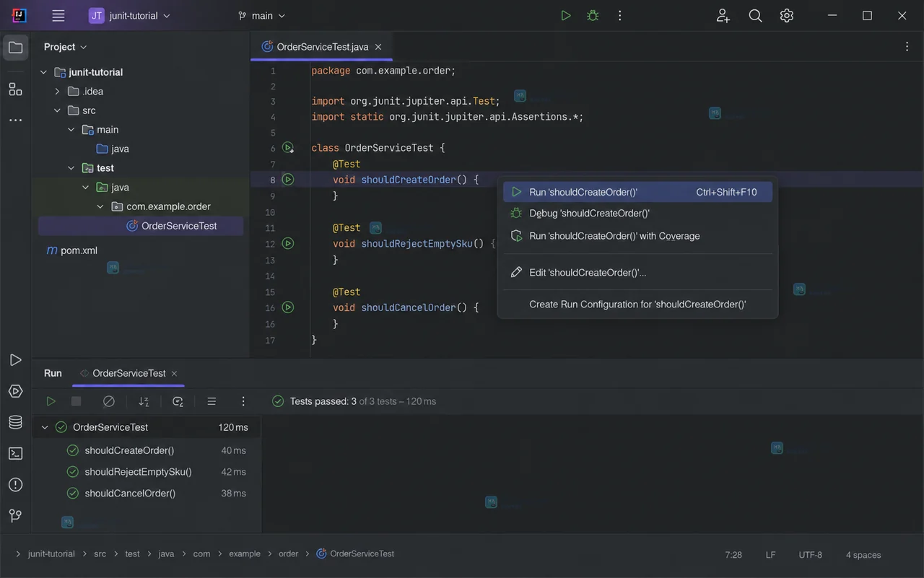This screenshot has width=924, height=578.
Task: Select OrderServiceTest in project tree
Action: tap(141, 226)
